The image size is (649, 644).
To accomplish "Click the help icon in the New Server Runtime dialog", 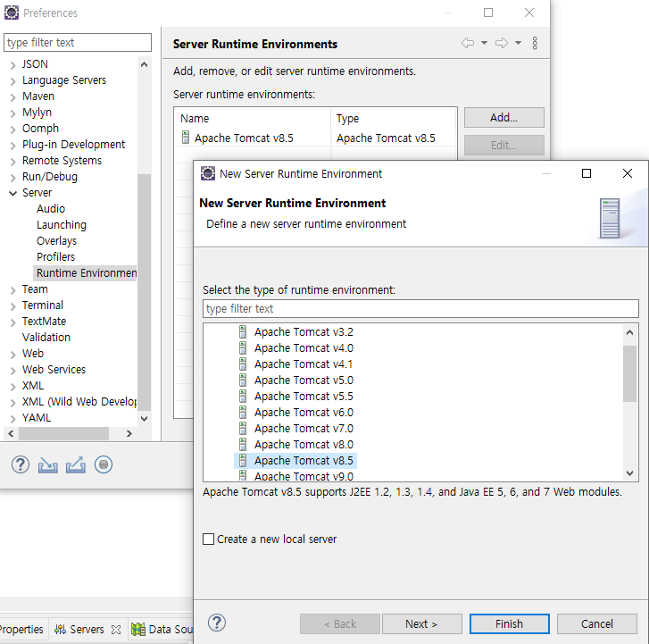I will (217, 623).
